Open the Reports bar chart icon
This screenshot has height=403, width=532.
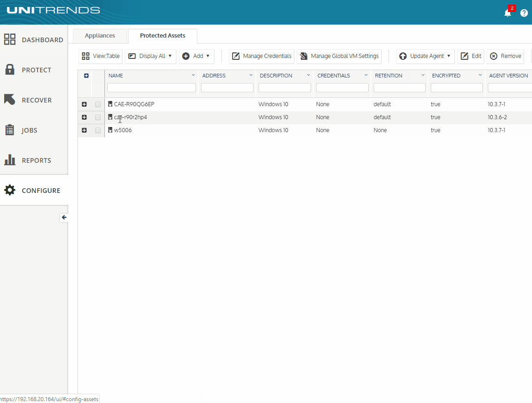[x=10, y=160]
